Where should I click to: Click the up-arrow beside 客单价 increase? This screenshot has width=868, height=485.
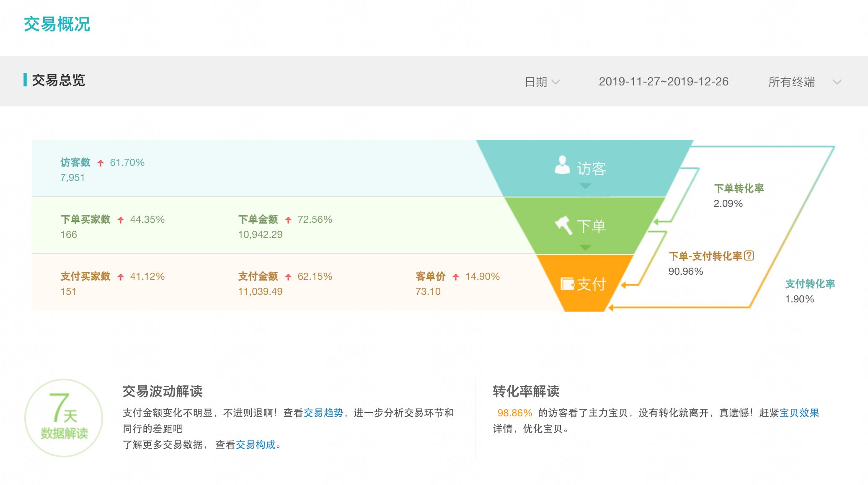point(456,277)
